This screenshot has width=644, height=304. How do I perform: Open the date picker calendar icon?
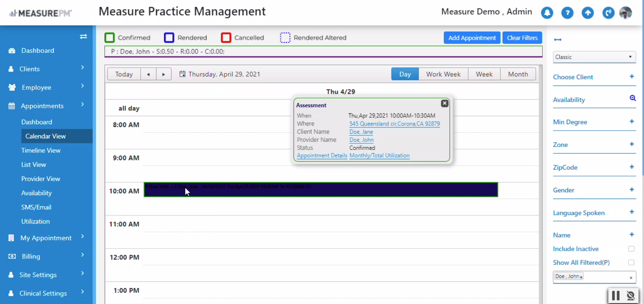point(182,74)
